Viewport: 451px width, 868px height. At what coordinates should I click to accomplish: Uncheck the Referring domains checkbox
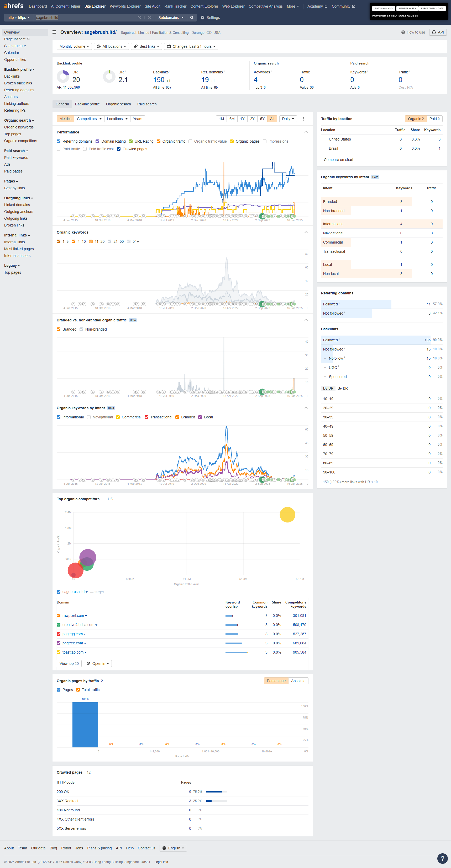tap(59, 142)
